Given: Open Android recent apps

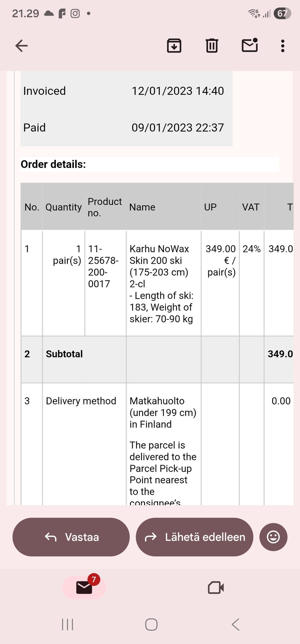Looking at the screenshot, I should [x=67, y=625].
